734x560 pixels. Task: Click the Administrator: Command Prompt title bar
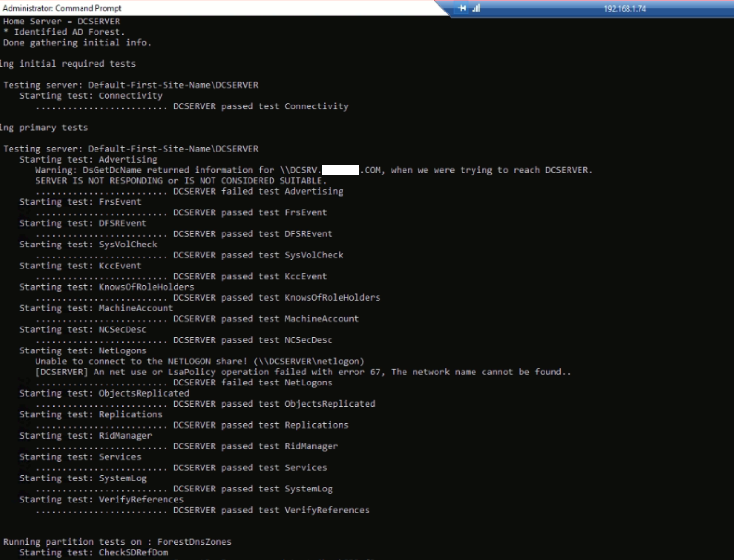[x=62, y=8]
